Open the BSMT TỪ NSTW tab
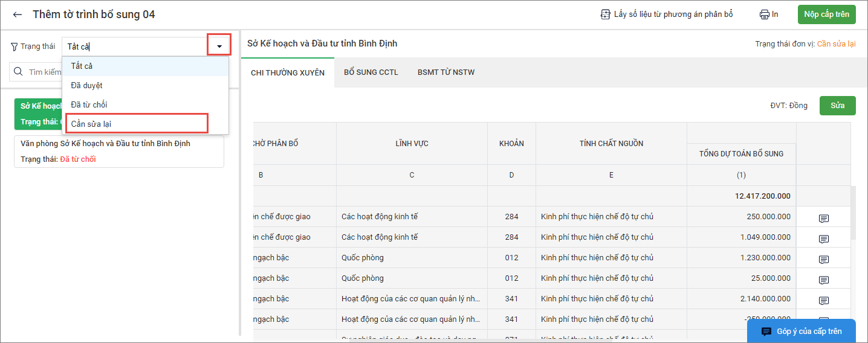Viewport: 868px width, 343px height. coord(445,72)
